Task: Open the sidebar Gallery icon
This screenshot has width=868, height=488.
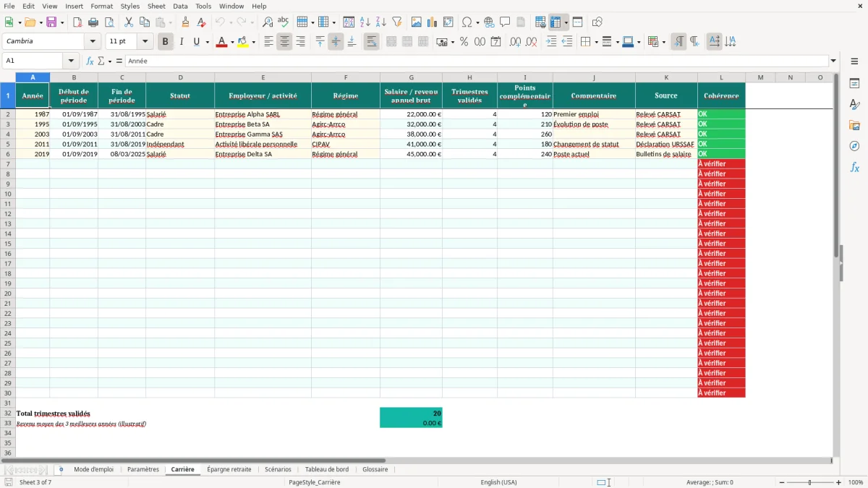Action: (854, 126)
